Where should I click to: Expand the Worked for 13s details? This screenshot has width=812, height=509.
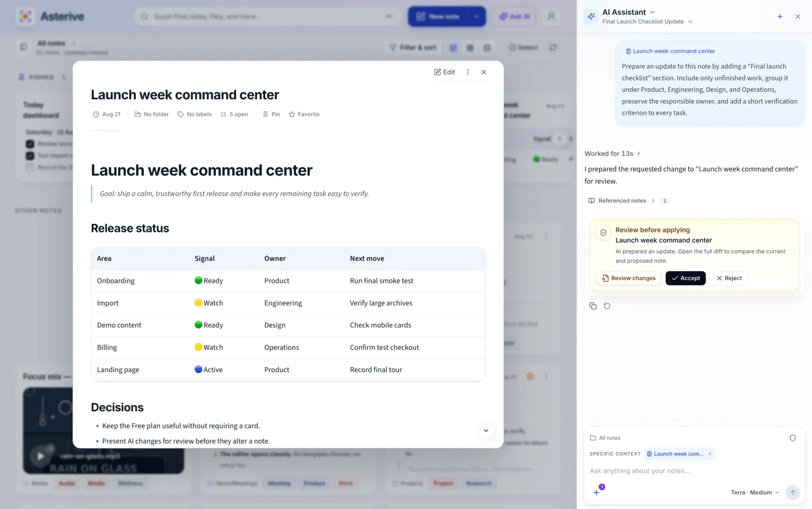click(x=612, y=153)
